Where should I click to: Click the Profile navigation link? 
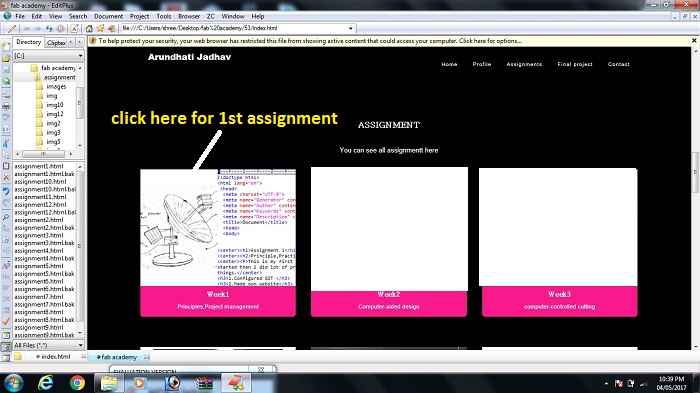pos(482,64)
